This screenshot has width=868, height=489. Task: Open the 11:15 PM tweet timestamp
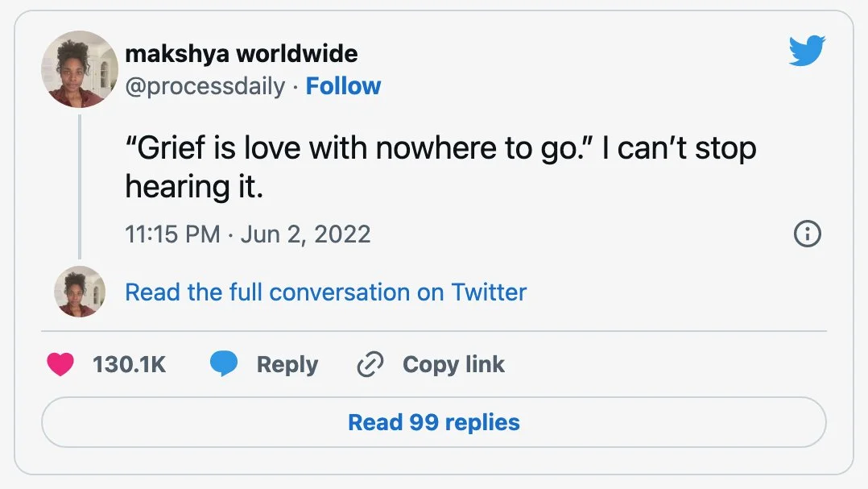pos(172,234)
